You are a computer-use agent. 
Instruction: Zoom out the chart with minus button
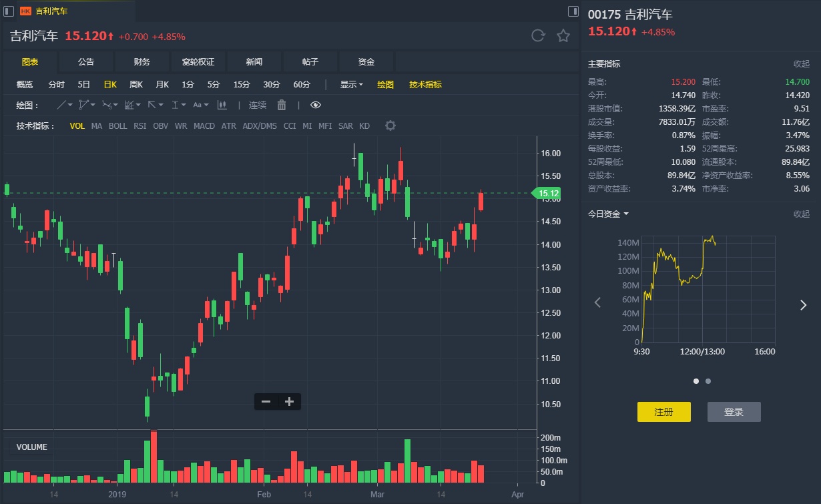pos(266,401)
